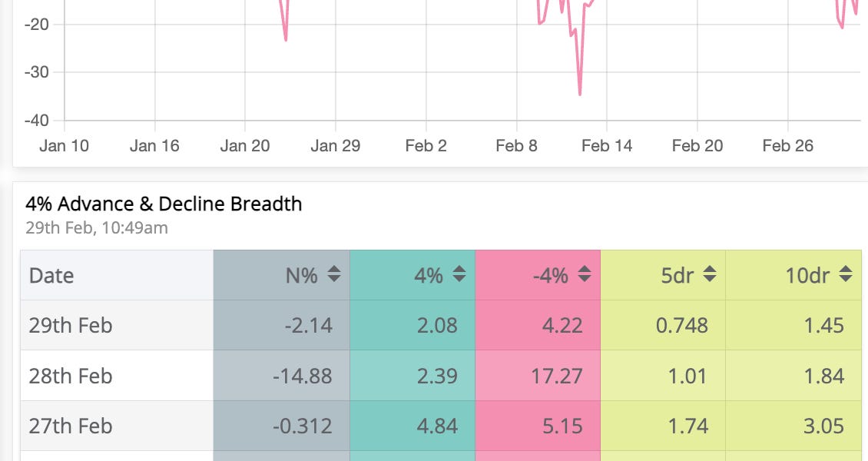The width and height of the screenshot is (868, 461).
Task: Expand sorting options on the 4% header
Action: tap(458, 274)
